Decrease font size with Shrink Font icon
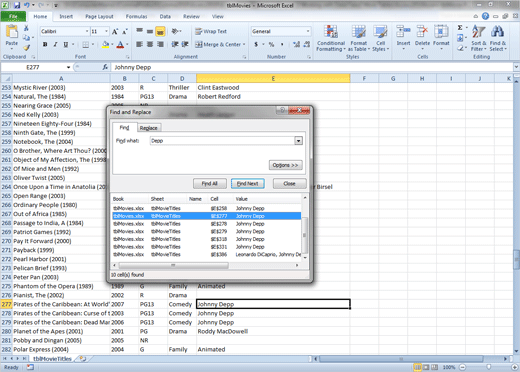520x372 pixels. pyautogui.click(x=125, y=32)
